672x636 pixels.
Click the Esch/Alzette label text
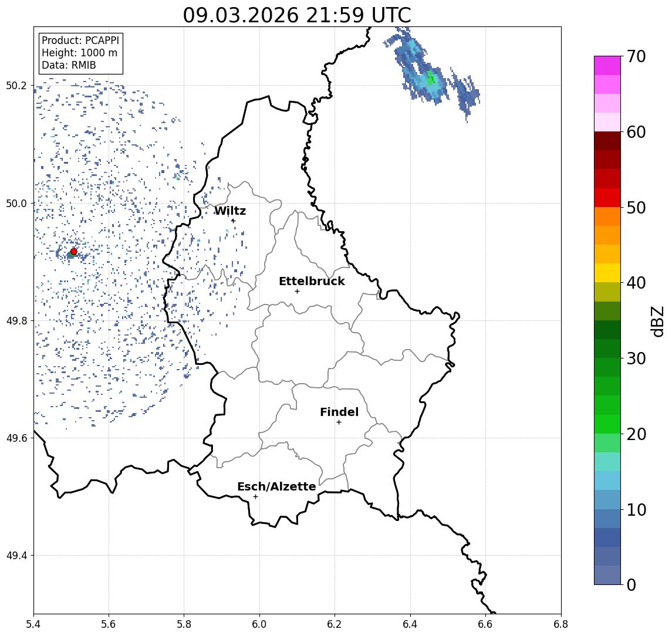click(x=276, y=486)
